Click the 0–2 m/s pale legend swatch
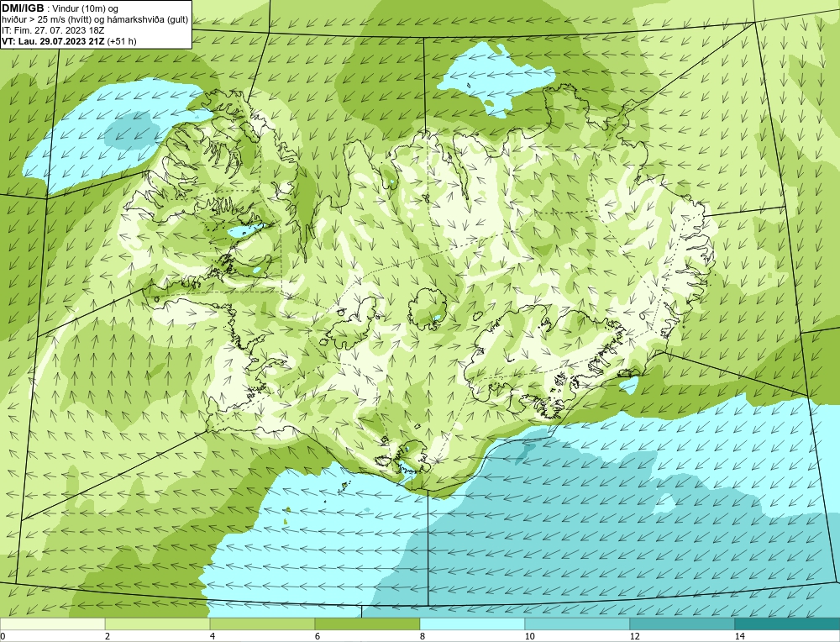Viewport: 840px width, 642px height. [x=52, y=624]
